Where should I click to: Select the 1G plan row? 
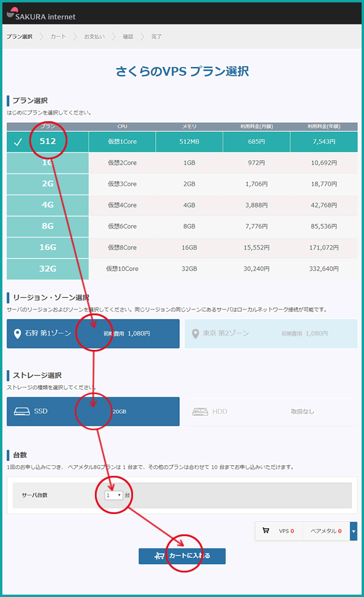click(182, 162)
